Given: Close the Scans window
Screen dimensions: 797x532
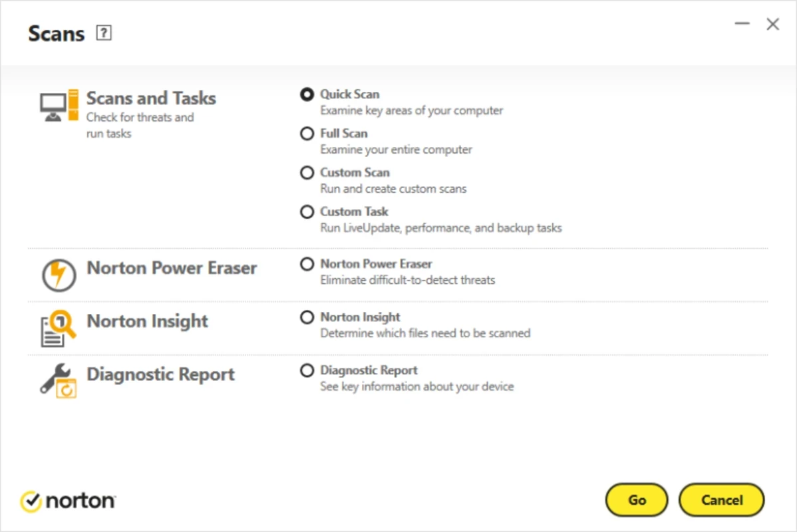Looking at the screenshot, I should [x=772, y=25].
